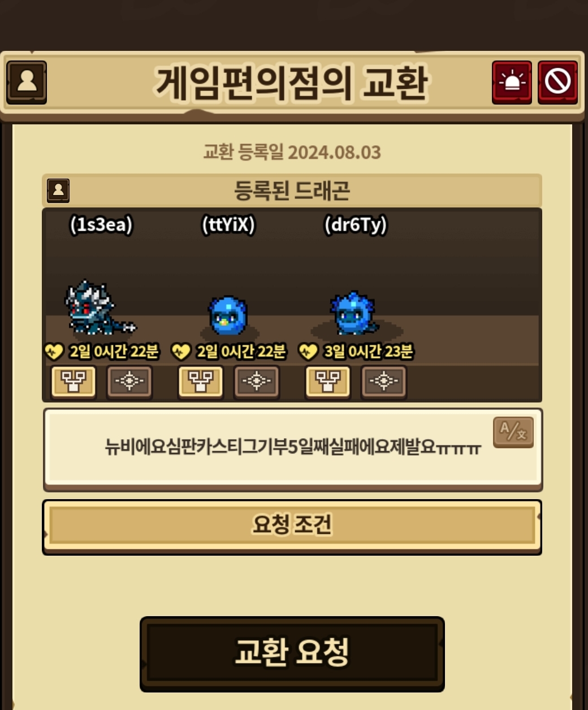Open profile icon beside 등록된 드래곤
This screenshot has height=710, width=588.
pos(58,191)
